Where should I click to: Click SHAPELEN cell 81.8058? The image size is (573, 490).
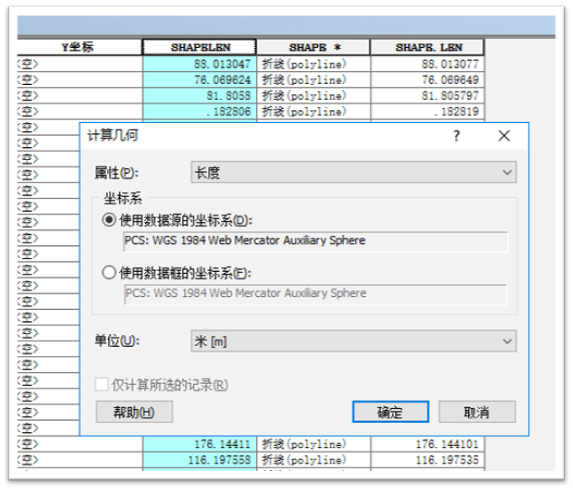pyautogui.click(x=200, y=95)
